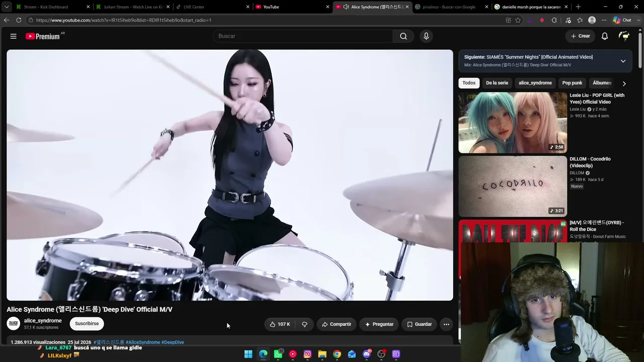The width and height of the screenshot is (644, 362).
Task: Open Google Chrome from the taskbar
Action: pos(337,354)
